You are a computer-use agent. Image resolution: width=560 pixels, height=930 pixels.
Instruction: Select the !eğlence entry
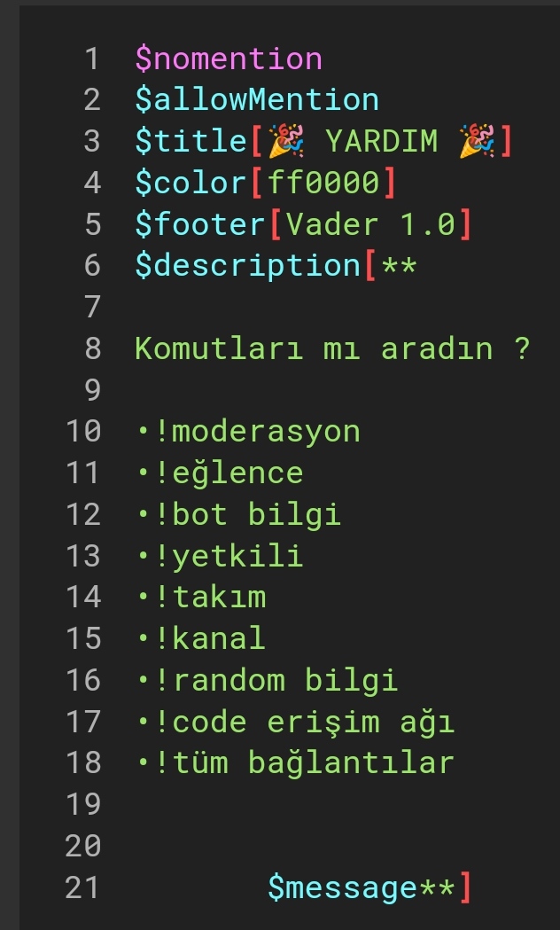pos(229,473)
